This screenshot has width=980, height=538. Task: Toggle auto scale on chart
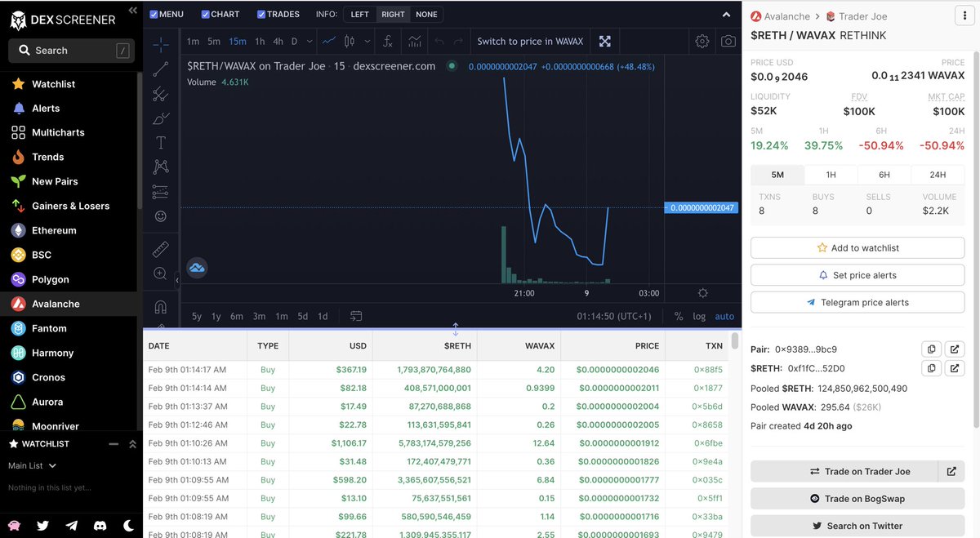click(x=724, y=316)
